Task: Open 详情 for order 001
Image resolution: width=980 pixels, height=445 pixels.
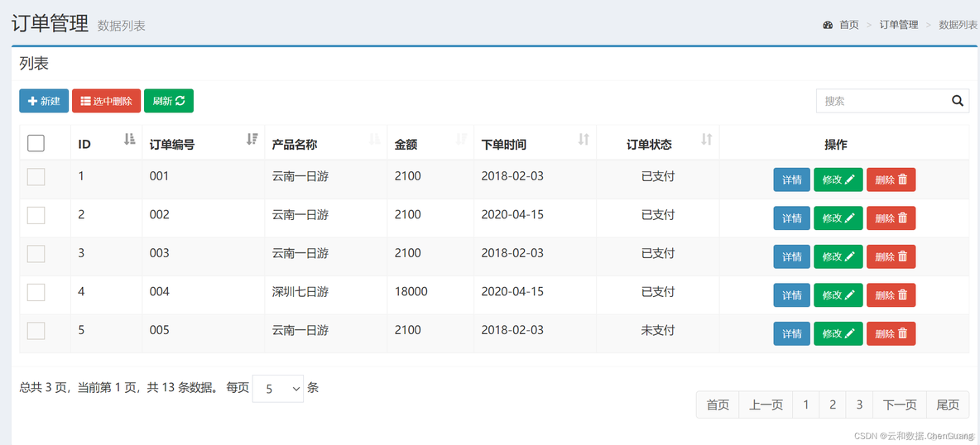Action: pyautogui.click(x=792, y=180)
